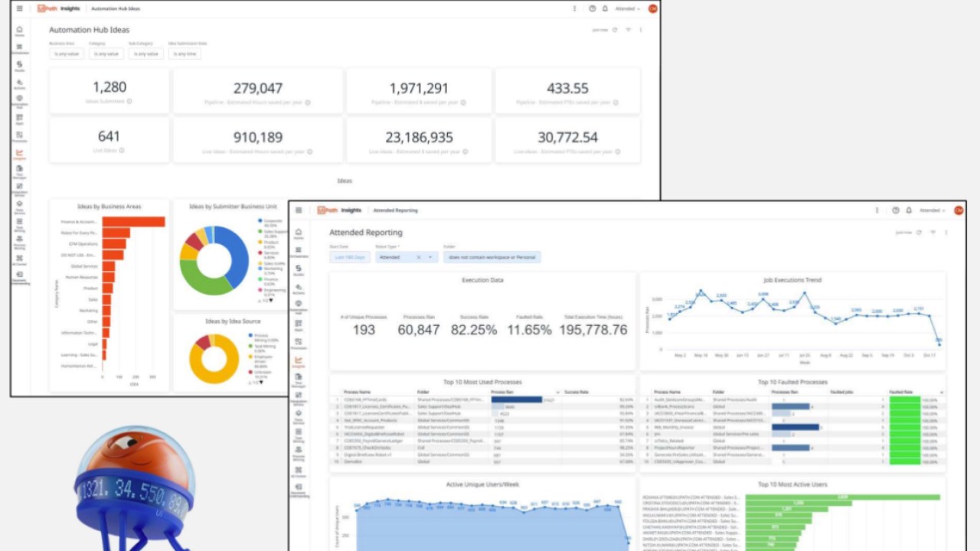Click the Finance & Accounting bar in Business Areas chart
The width and height of the screenshot is (980, 551).
(x=133, y=222)
